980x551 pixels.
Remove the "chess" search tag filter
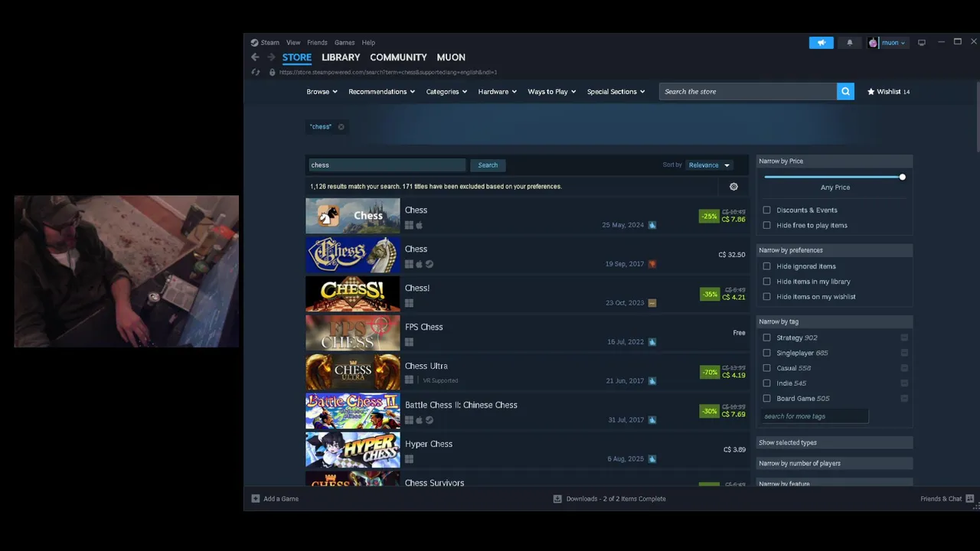[x=341, y=127]
